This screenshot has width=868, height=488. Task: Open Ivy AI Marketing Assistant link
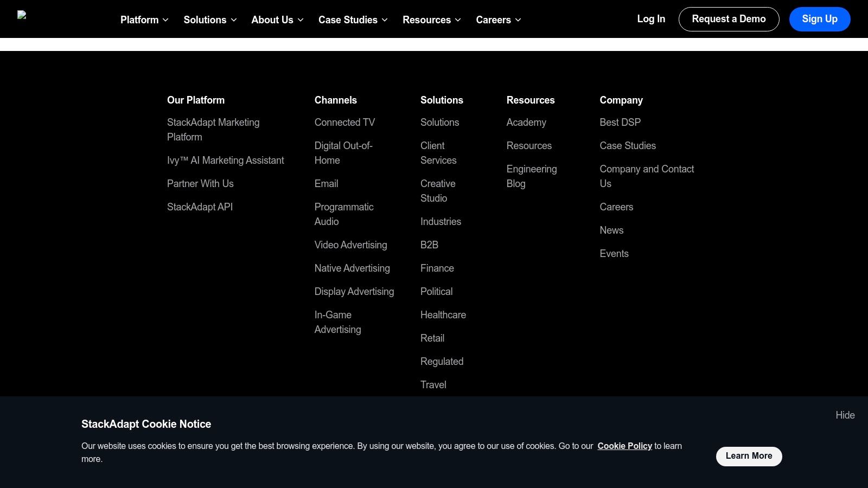coord(225,160)
